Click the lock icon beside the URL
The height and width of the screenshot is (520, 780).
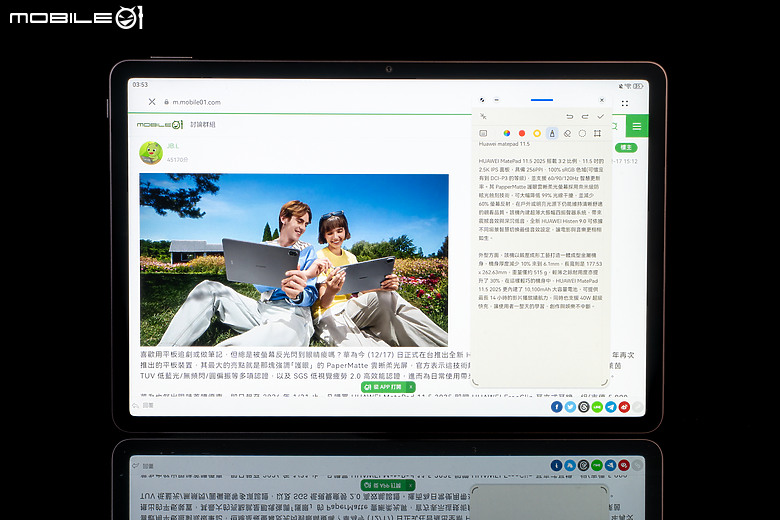[167, 102]
